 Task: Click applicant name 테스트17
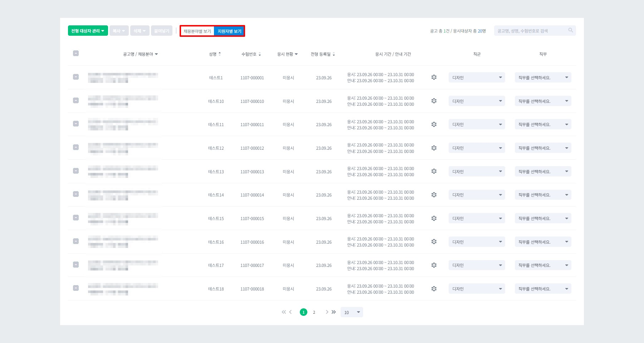(x=216, y=265)
